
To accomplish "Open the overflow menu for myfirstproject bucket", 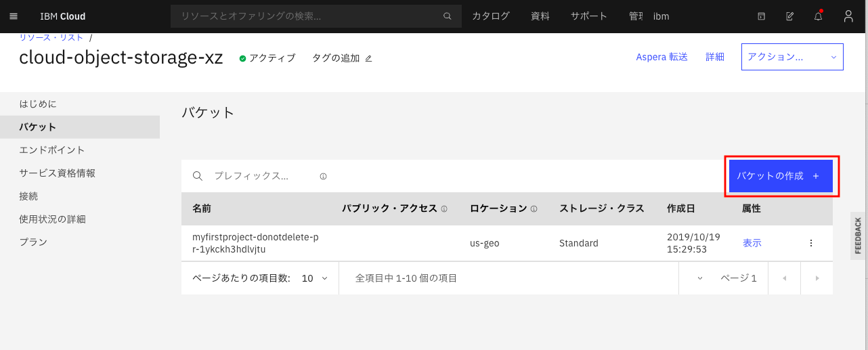I will point(811,243).
